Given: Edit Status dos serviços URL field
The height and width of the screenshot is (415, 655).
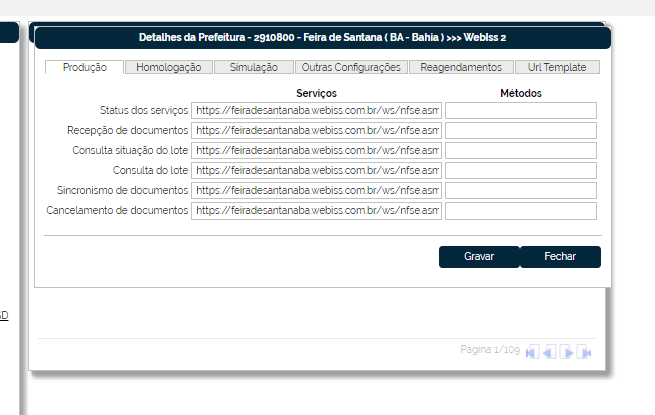Looking at the screenshot, I should point(317,110).
